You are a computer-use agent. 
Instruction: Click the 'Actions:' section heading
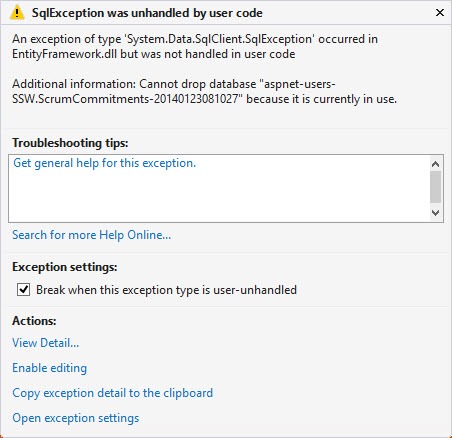[x=34, y=321]
